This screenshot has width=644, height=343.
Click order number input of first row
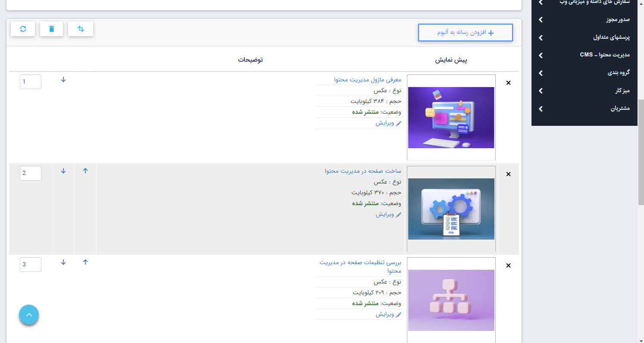pos(30,81)
